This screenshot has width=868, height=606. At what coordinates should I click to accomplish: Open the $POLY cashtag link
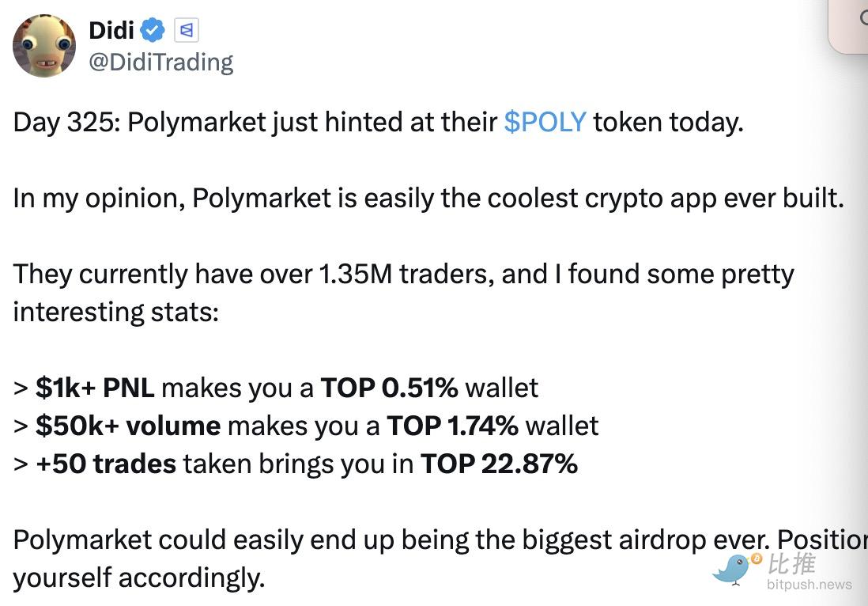click(x=545, y=122)
